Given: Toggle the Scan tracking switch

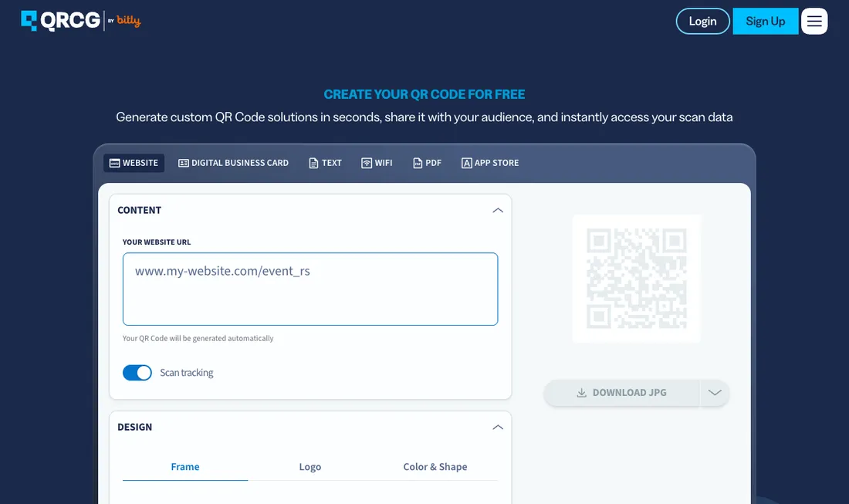Looking at the screenshot, I should click(137, 373).
